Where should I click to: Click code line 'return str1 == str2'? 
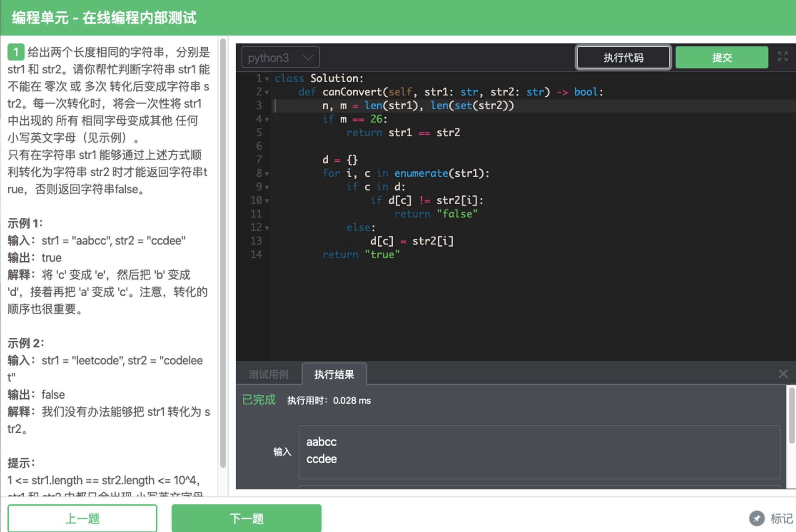click(403, 133)
